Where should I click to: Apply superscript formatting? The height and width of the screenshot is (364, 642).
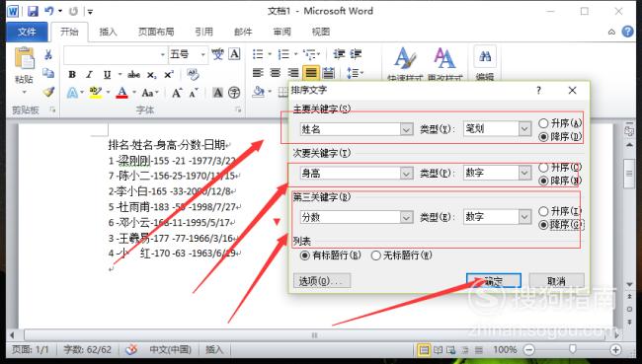pyautogui.click(x=169, y=74)
